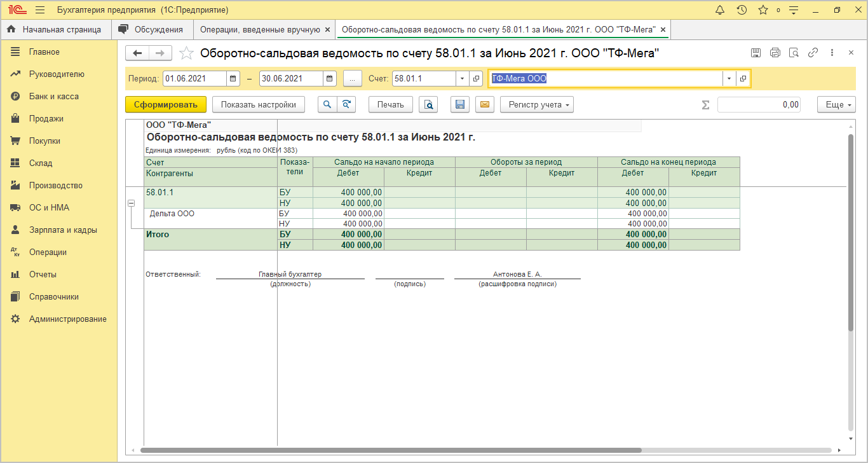Open Администрирование section in sidebar
Screen dimensions: 868x463
pyautogui.click(x=58, y=319)
